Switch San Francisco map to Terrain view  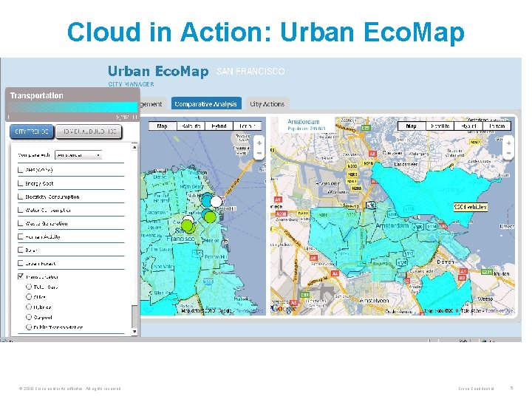pyautogui.click(x=247, y=126)
